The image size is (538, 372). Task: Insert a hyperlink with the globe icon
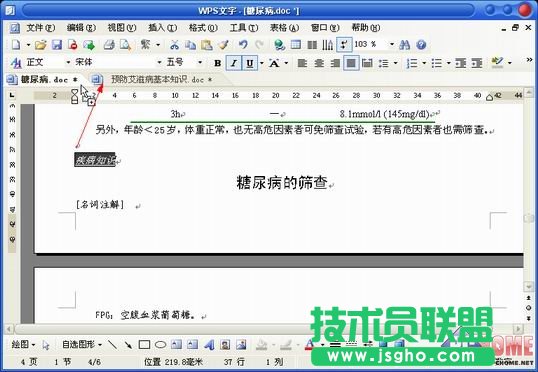(280, 45)
